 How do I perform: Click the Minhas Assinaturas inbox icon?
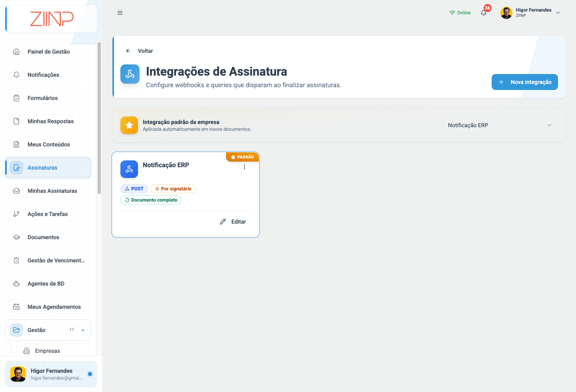click(16, 191)
